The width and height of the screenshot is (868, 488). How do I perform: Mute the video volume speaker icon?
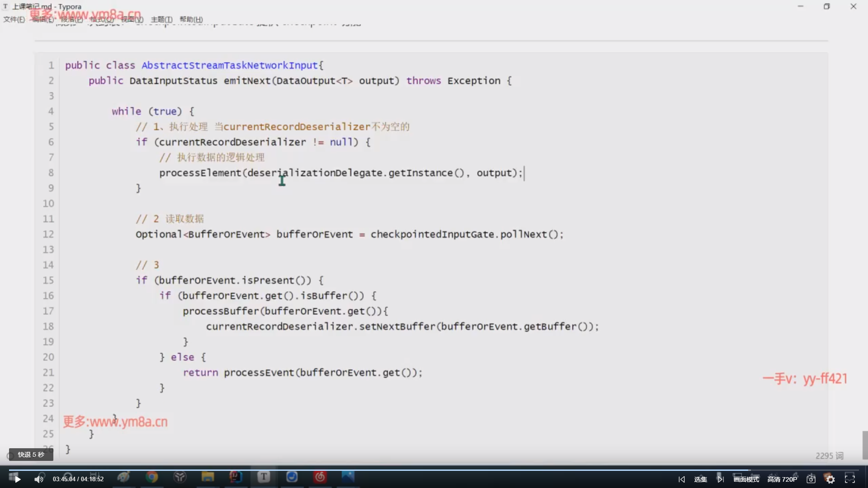pyautogui.click(x=39, y=479)
